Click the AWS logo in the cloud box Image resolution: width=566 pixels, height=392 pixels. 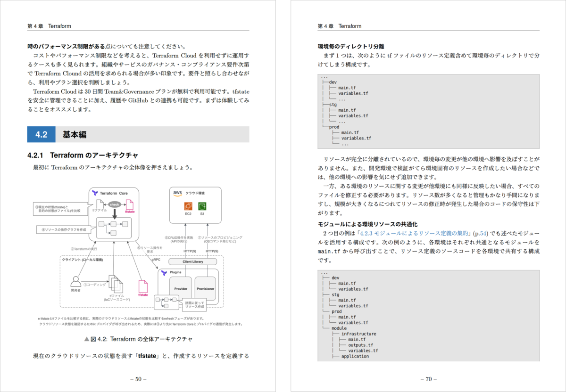(x=178, y=193)
